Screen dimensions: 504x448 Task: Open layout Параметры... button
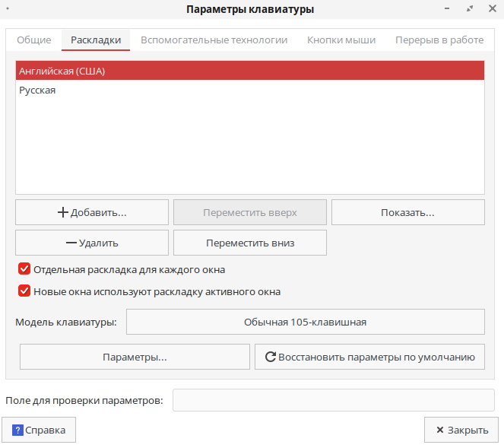(x=135, y=357)
